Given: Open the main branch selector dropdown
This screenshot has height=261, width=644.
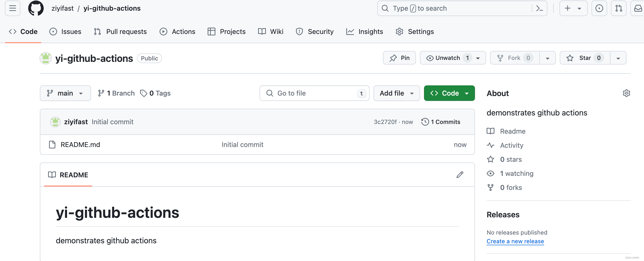Looking at the screenshot, I should coord(65,93).
